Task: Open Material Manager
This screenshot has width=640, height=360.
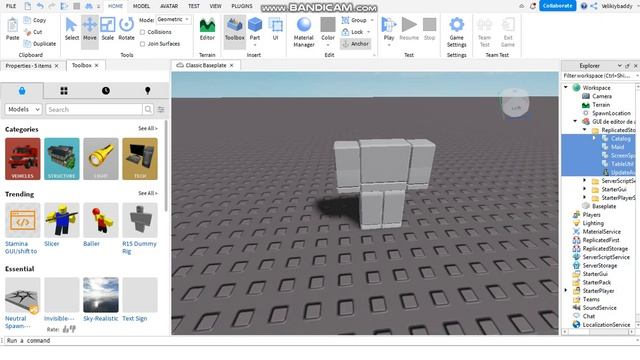Action: pos(304,32)
